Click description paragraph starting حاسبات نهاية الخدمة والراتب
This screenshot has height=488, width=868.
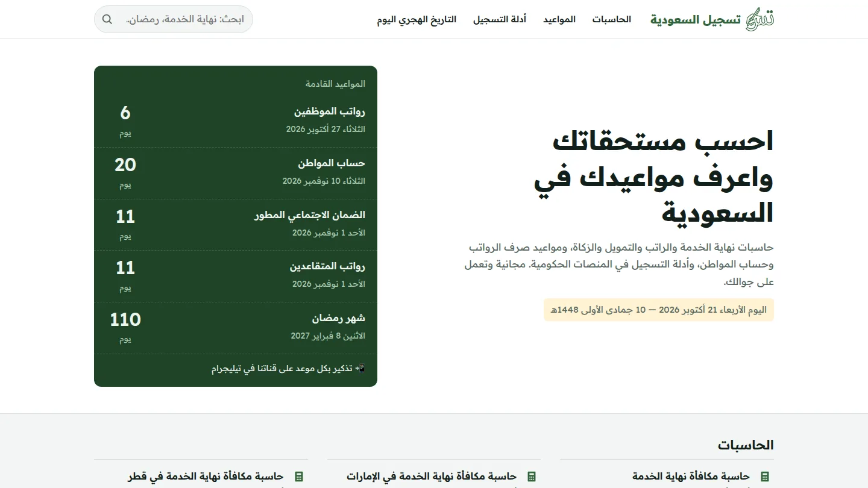(x=619, y=264)
